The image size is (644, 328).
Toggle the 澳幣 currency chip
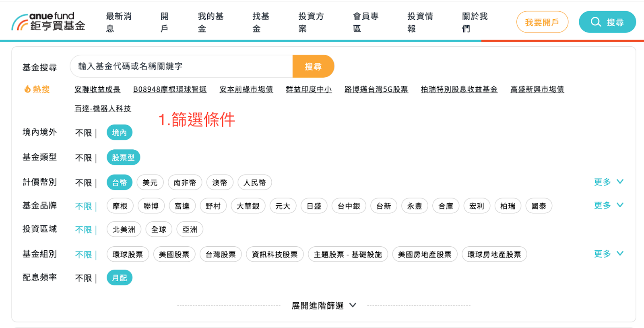point(220,182)
